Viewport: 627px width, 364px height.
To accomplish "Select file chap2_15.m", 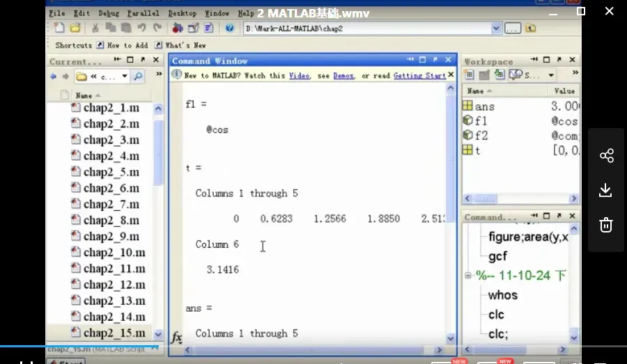I will (x=109, y=333).
